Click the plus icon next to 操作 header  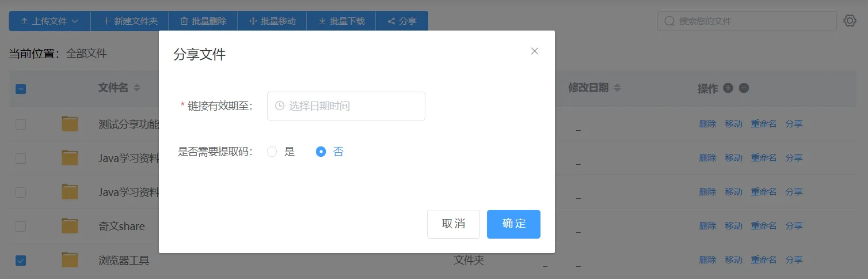coord(728,88)
